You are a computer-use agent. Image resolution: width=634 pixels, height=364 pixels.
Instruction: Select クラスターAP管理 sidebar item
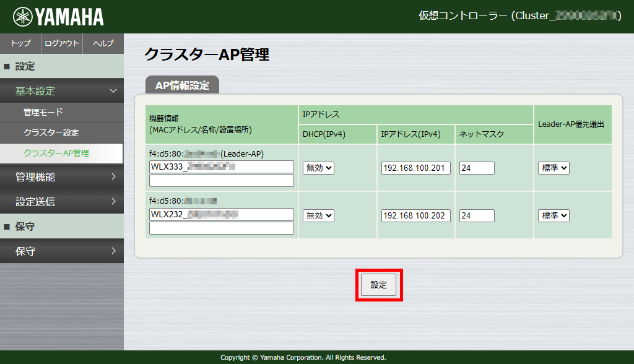tap(61, 154)
